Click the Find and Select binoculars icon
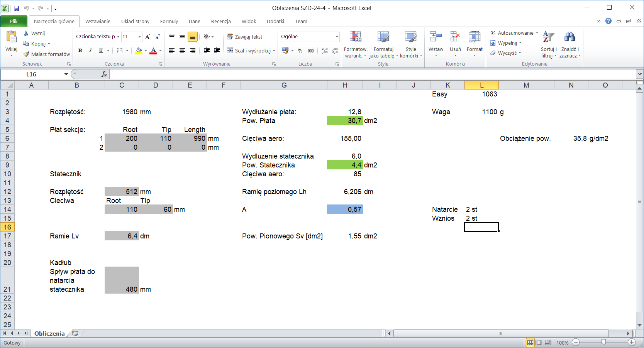The width and height of the screenshot is (644, 348). click(x=569, y=37)
